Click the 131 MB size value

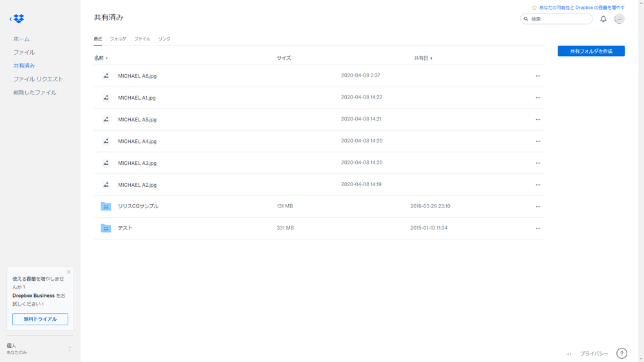[x=285, y=206]
